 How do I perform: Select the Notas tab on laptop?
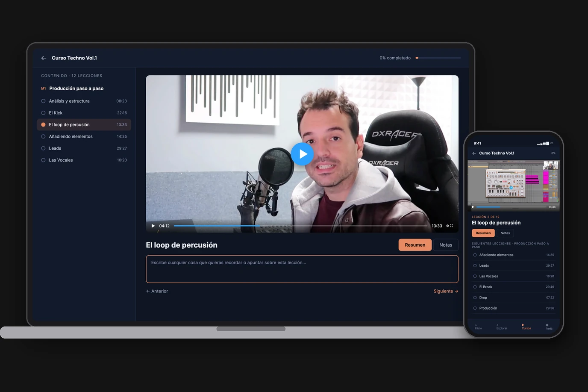446,245
